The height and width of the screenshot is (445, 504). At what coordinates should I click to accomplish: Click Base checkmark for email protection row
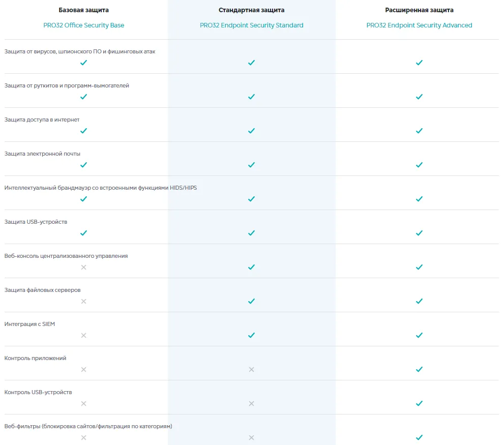tap(84, 165)
